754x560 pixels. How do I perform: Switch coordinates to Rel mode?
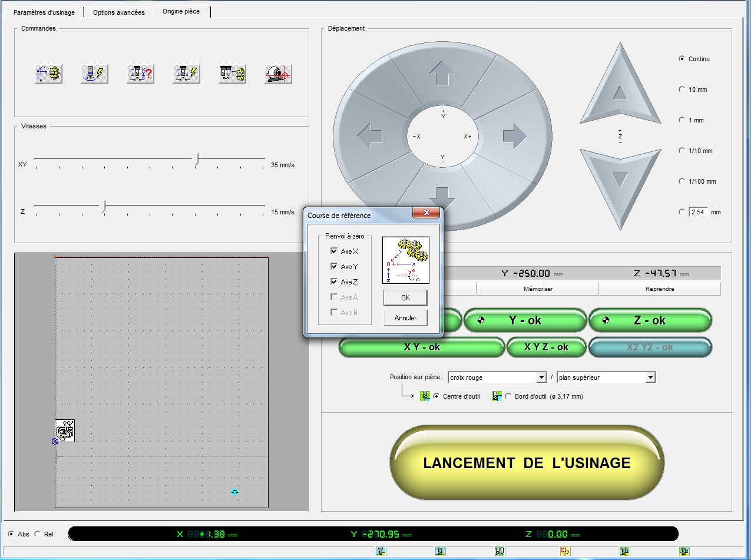pyautogui.click(x=38, y=534)
